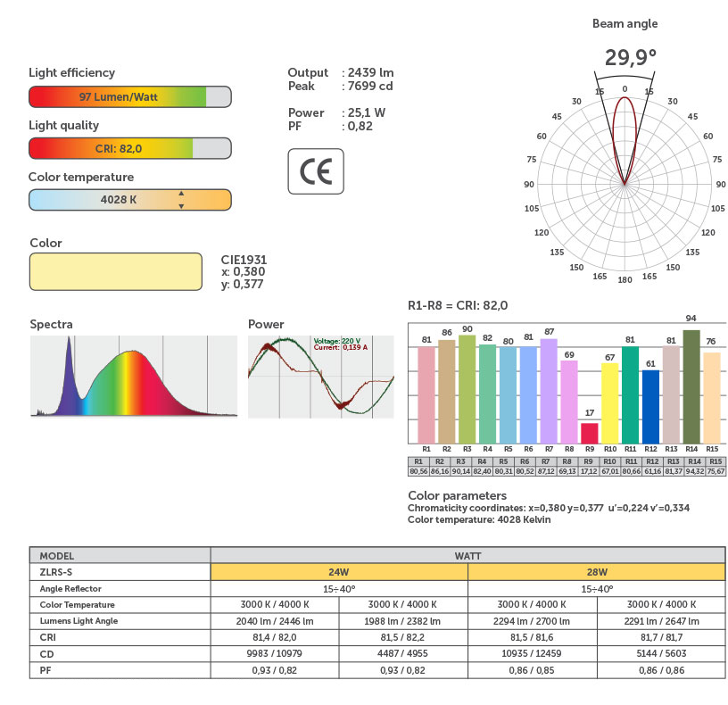This screenshot has height=705, width=728.
Task: Click the red R9 bar valued 17
Action: pos(589,433)
